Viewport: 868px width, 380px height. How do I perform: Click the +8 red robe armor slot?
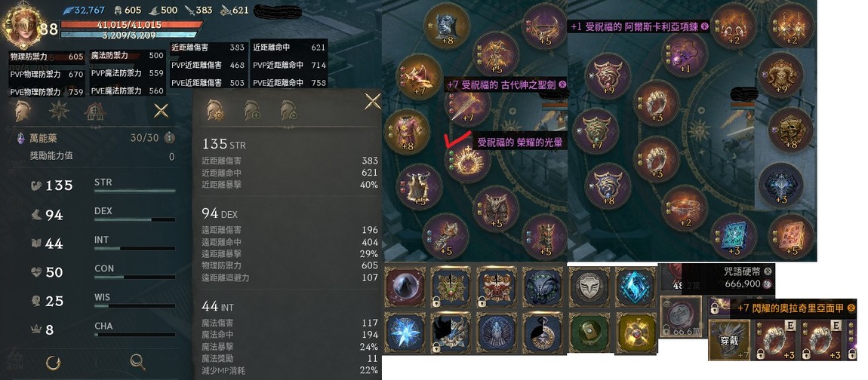(x=408, y=132)
